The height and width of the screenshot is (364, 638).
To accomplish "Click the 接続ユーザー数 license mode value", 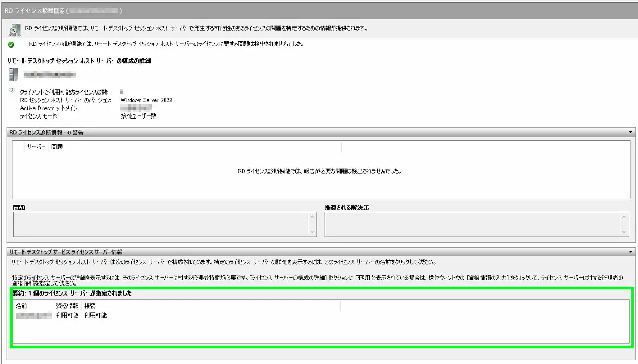I will (138, 116).
